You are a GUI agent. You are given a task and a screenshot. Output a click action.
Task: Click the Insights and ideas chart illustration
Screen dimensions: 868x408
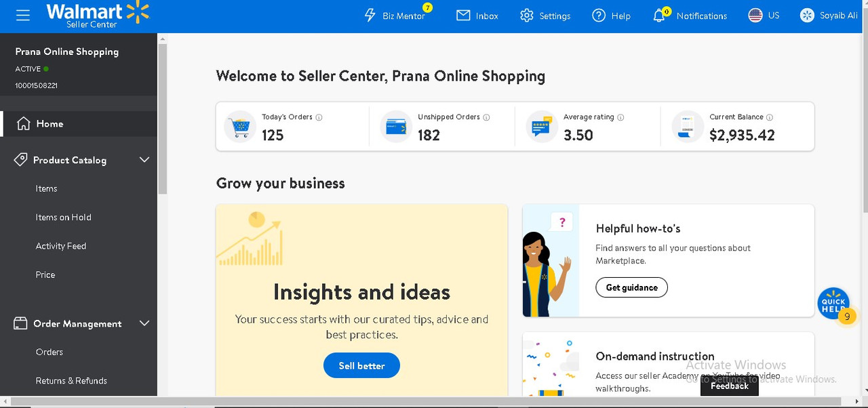pyautogui.click(x=250, y=239)
